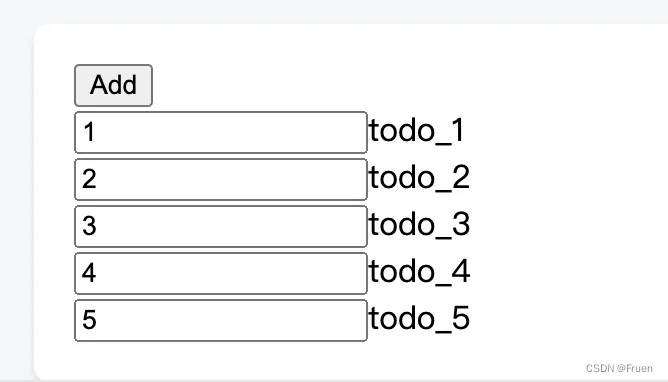Click the input field beside todo_4
The height and width of the screenshot is (382, 668).
[x=221, y=273]
